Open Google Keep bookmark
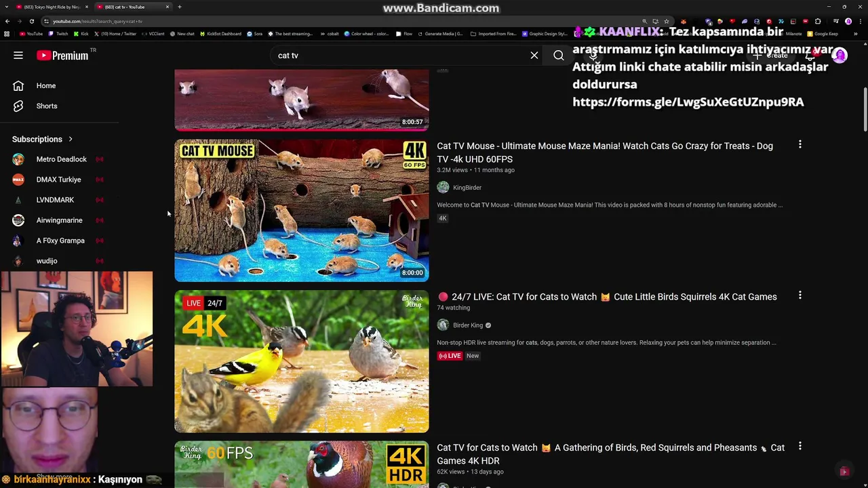868x488 pixels. pos(823,34)
